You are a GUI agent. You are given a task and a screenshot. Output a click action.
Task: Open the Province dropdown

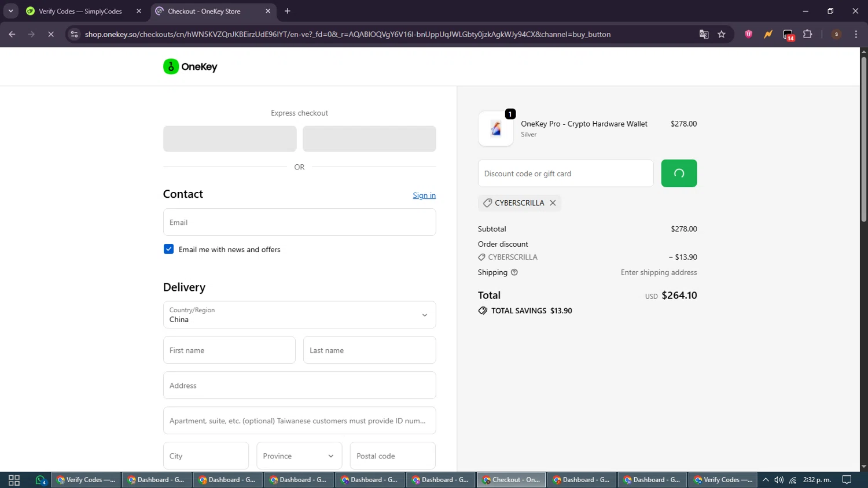(x=299, y=456)
